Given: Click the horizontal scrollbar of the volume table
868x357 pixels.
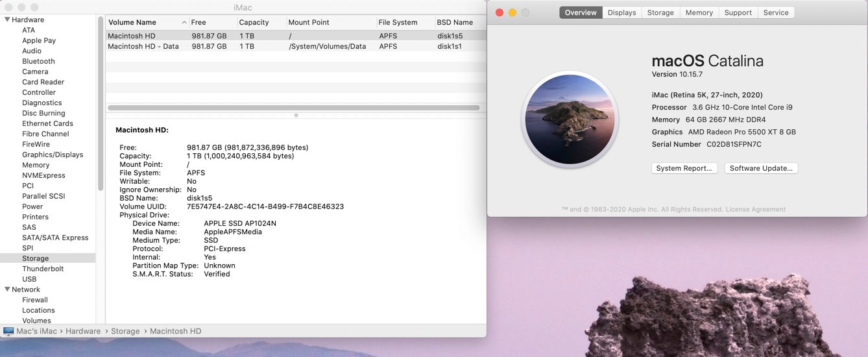Looking at the screenshot, I should [x=294, y=108].
